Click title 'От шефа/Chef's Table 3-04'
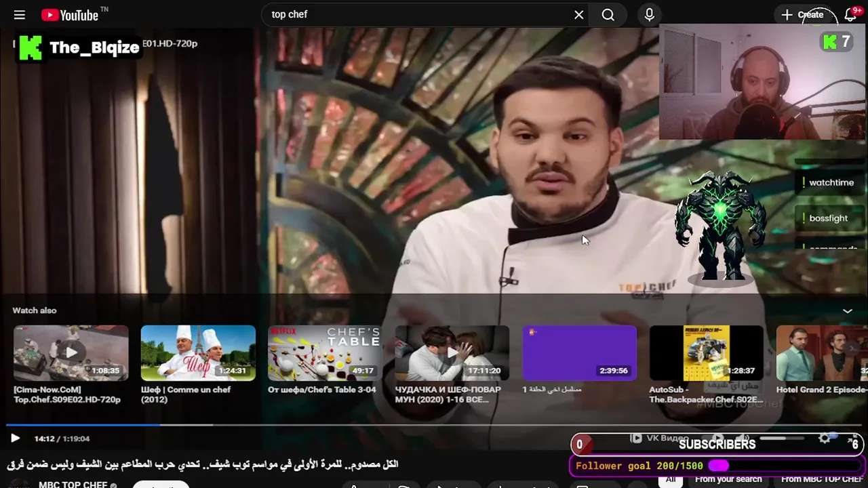The height and width of the screenshot is (488, 868). [x=322, y=390]
